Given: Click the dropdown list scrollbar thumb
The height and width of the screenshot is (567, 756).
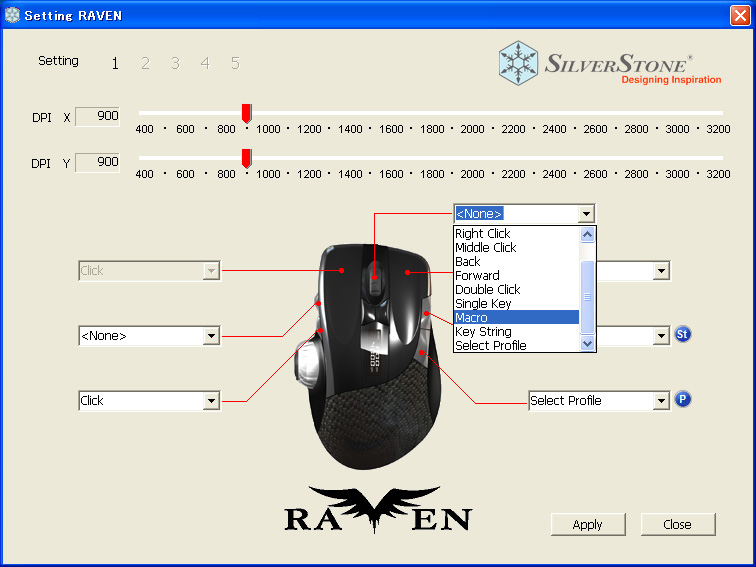Looking at the screenshot, I should tap(587, 297).
